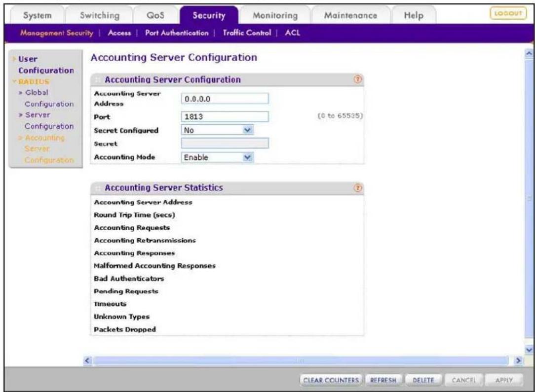Select the Security tab
The height and width of the screenshot is (392, 535).
pos(209,15)
